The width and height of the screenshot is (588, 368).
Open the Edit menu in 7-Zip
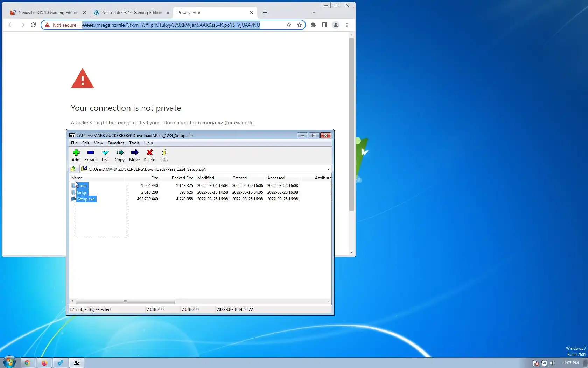coord(86,143)
